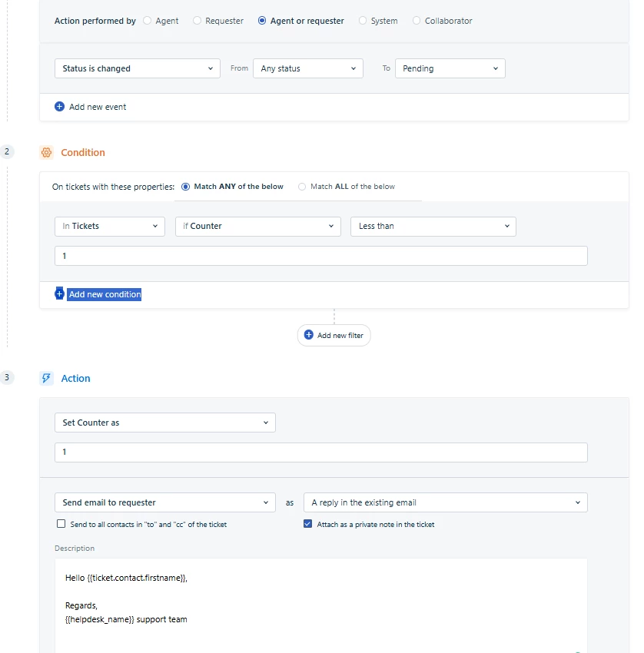Open the Status is changed dropdown
644x653 pixels.
click(x=138, y=68)
